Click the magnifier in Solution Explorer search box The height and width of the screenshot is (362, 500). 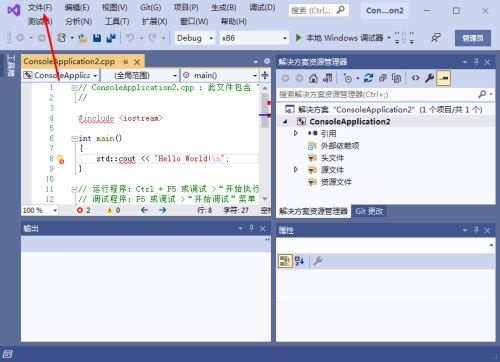[x=482, y=94]
